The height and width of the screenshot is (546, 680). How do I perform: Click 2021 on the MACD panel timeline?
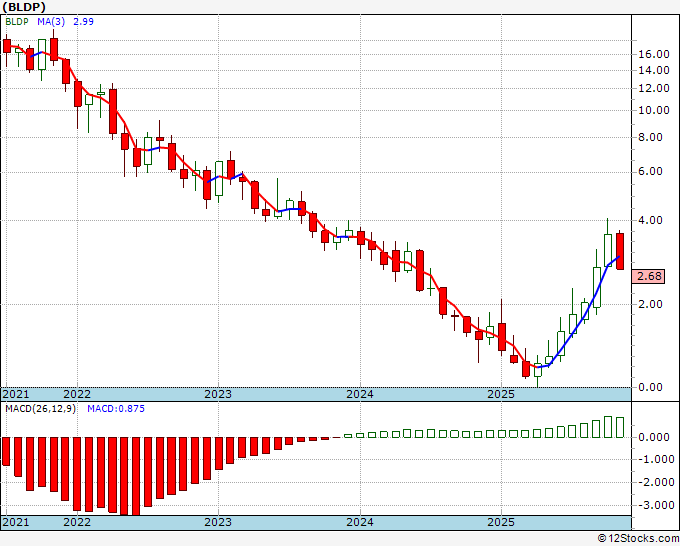coord(16,522)
